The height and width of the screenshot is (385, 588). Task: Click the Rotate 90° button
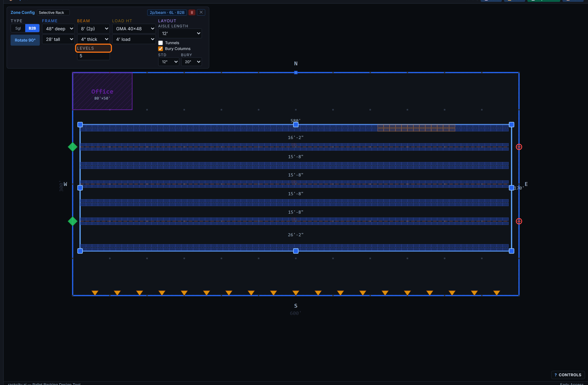click(x=25, y=40)
